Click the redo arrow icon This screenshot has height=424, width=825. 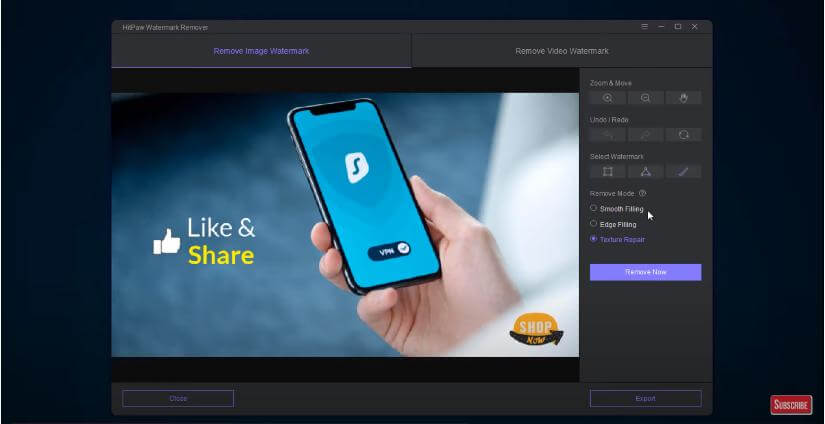[646, 135]
